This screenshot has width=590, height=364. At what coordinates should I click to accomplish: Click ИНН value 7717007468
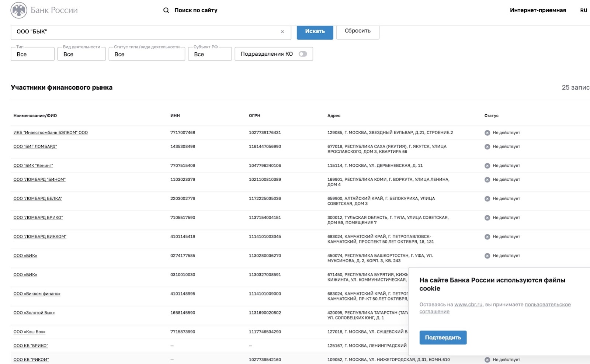tap(183, 133)
